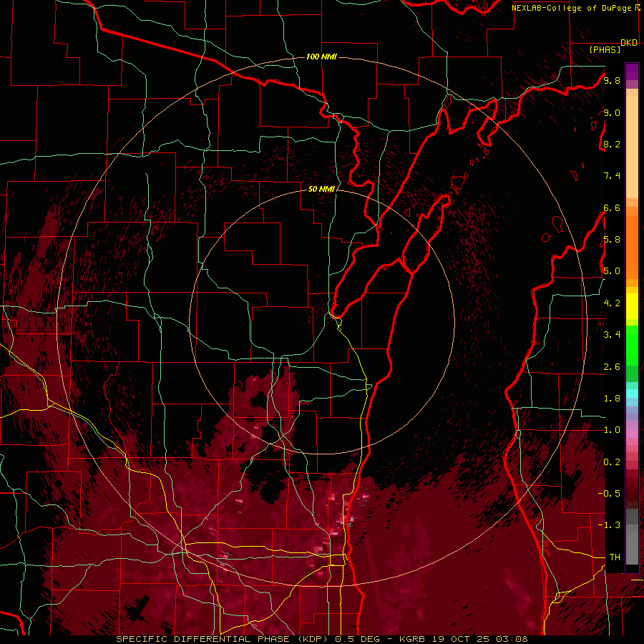Click the TH threshold legend label

[x=615, y=557]
